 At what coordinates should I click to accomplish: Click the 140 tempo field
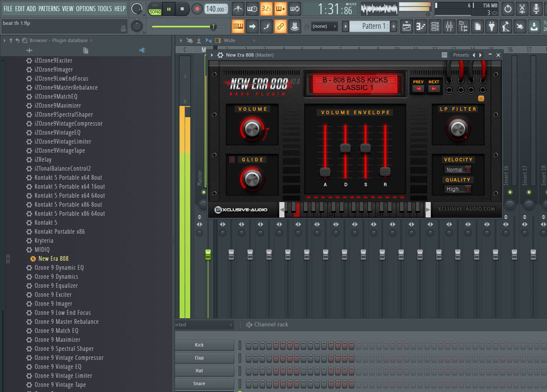[216, 9]
